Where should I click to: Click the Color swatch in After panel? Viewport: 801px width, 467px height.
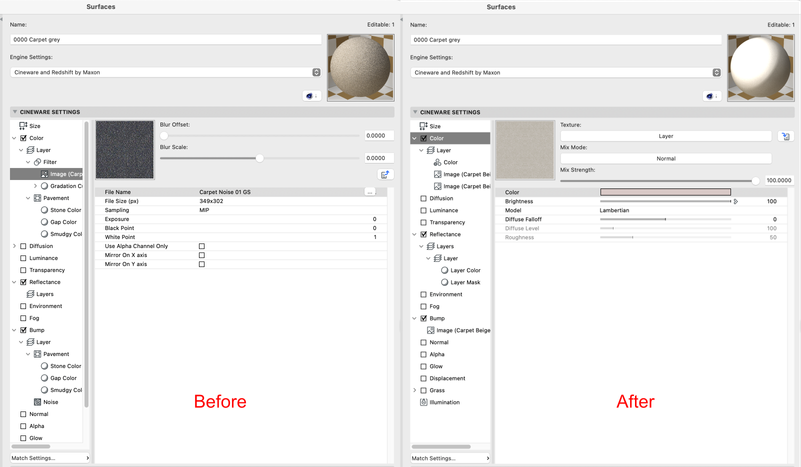point(665,192)
